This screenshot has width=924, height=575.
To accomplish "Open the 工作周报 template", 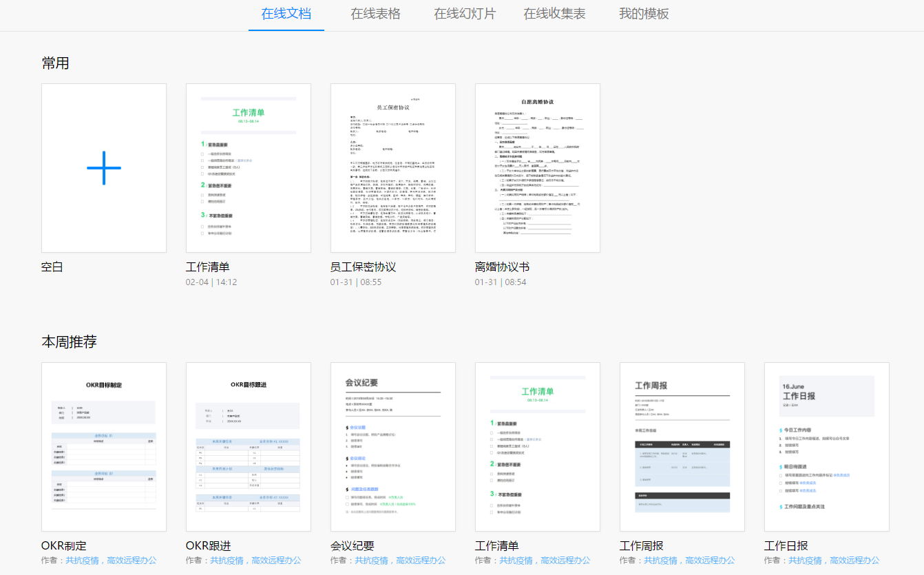I will [x=682, y=446].
